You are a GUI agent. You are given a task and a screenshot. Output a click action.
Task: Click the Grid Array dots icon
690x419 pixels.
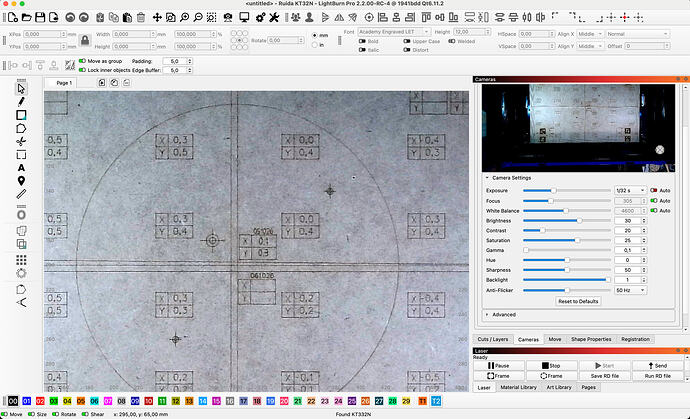[x=21, y=260]
